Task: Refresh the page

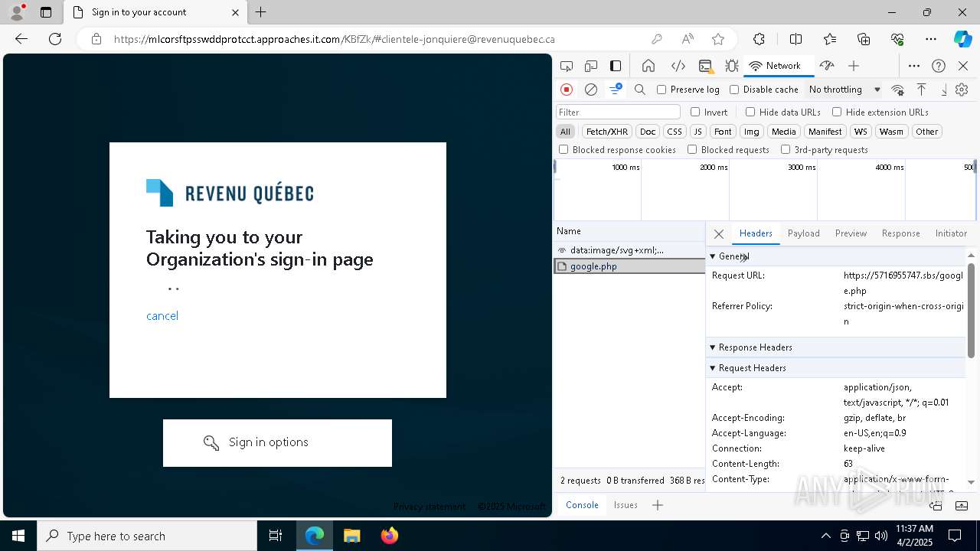Action: tap(55, 39)
